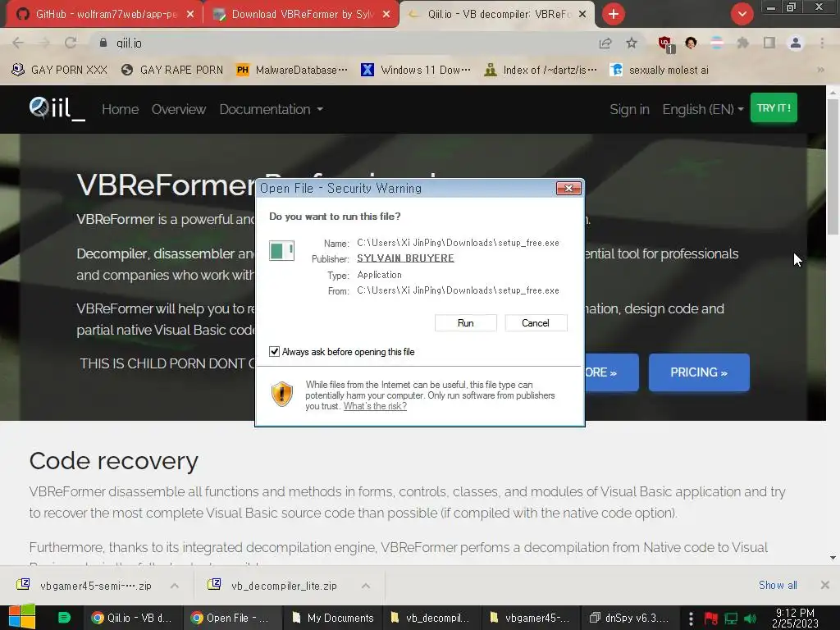Go back to the previous page

[x=18, y=43]
